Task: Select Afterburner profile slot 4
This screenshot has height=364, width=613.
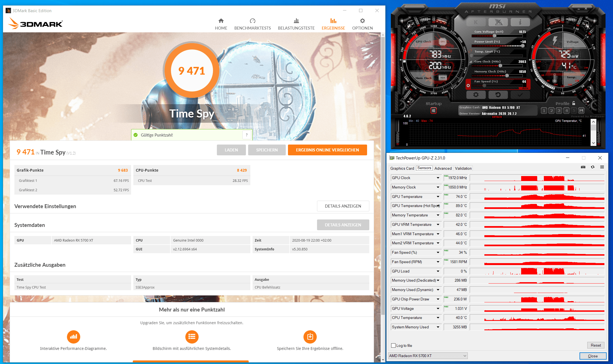Action: pyautogui.click(x=566, y=111)
